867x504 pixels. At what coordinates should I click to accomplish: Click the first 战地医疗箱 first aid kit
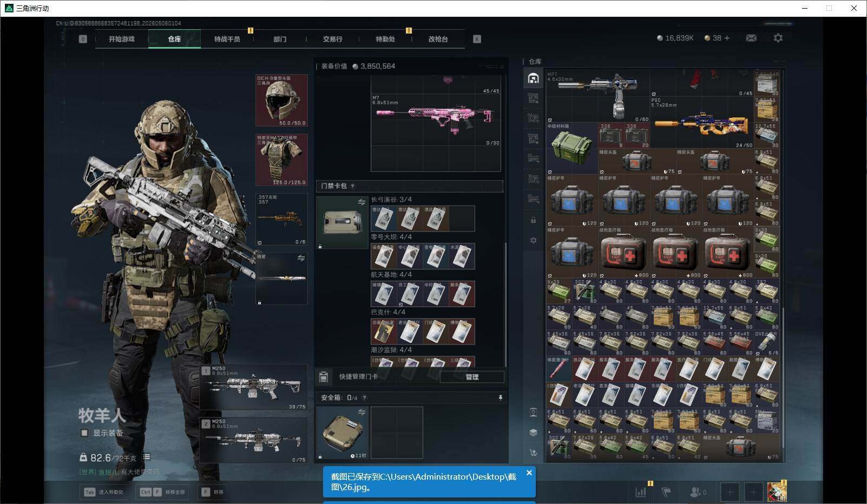click(x=624, y=253)
